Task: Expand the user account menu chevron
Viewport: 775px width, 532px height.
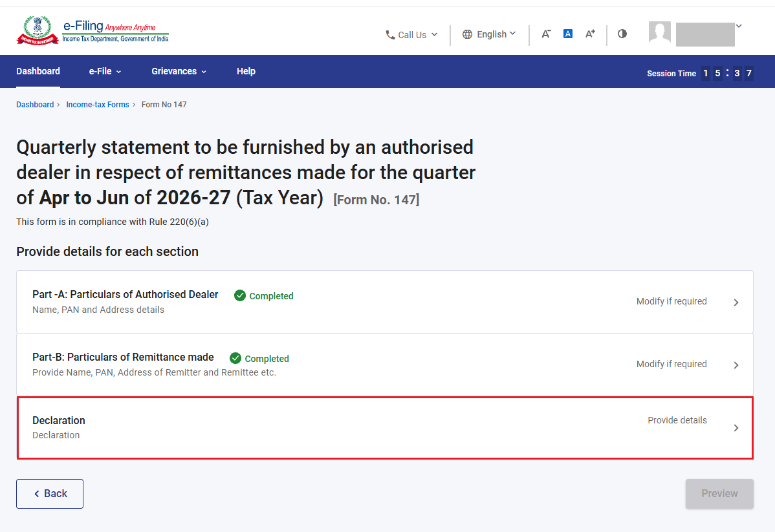Action: 739,26
